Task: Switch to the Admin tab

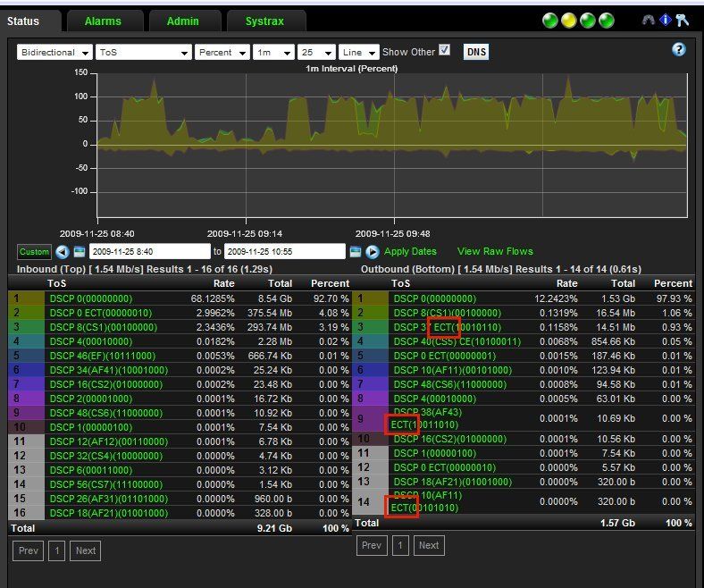Action: (x=183, y=21)
